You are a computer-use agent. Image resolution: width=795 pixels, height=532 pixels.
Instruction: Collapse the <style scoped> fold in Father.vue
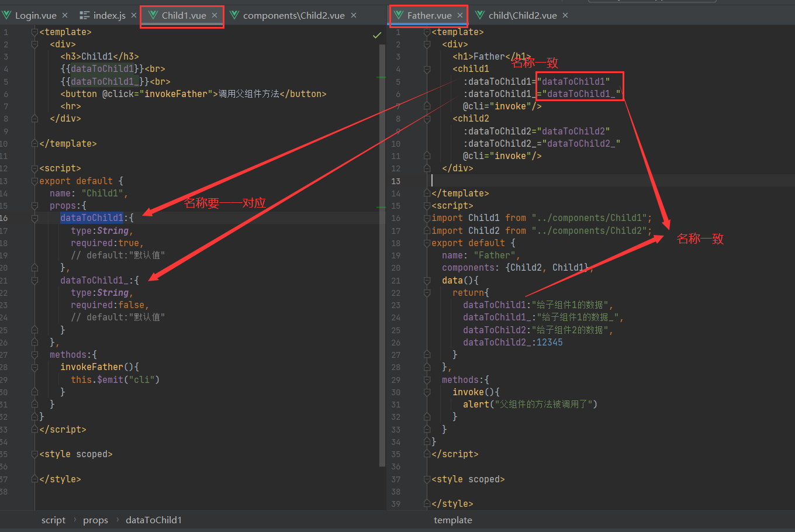(x=427, y=479)
